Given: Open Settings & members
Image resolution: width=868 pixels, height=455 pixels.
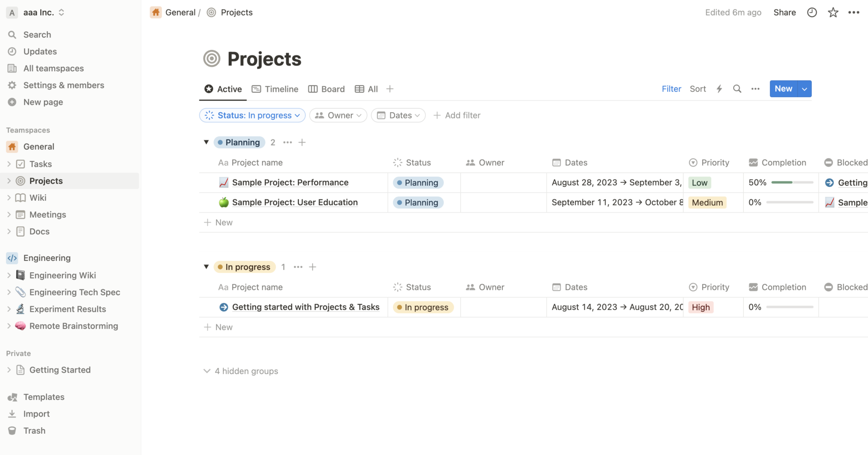Looking at the screenshot, I should pos(63,85).
